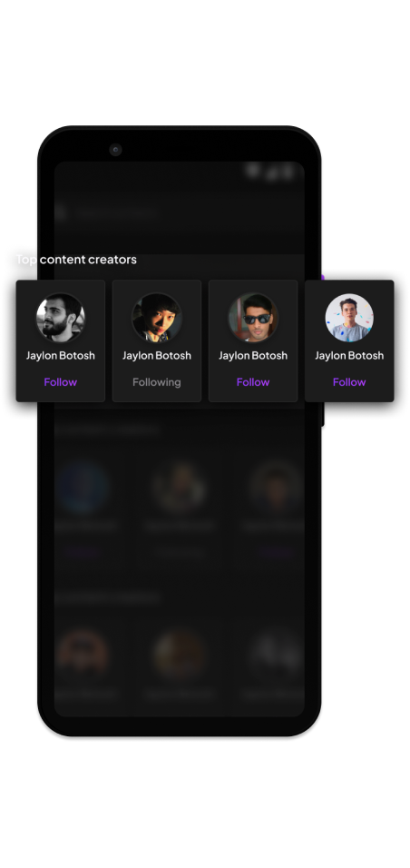
Task: Tap the phone's front camera dot
Action: pyautogui.click(x=115, y=150)
